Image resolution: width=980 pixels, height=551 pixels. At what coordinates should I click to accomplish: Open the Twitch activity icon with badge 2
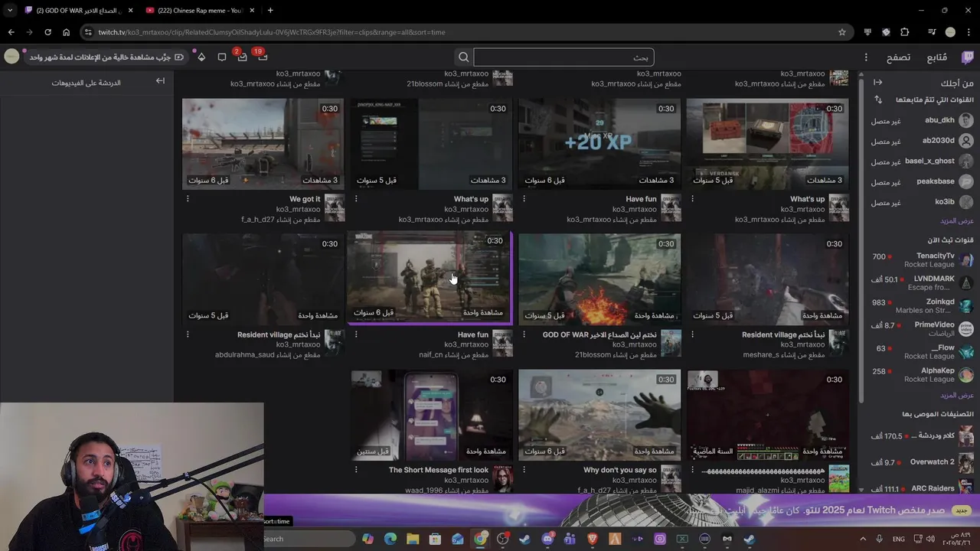click(241, 57)
